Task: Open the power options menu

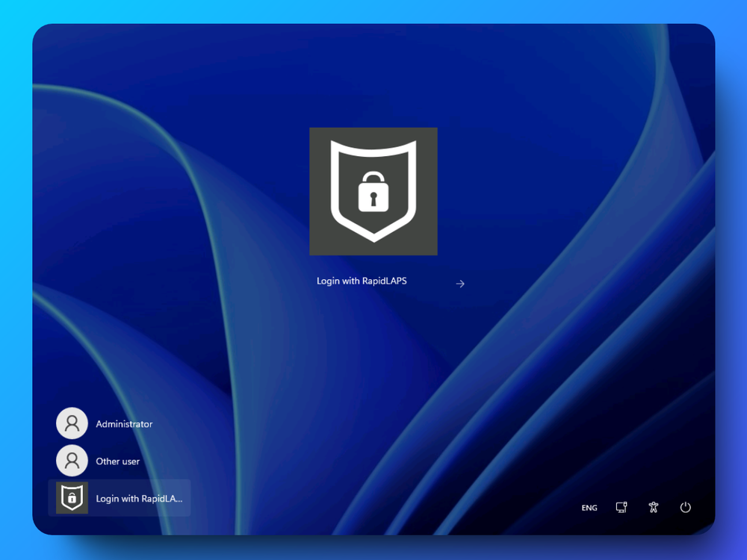Action: point(686,507)
